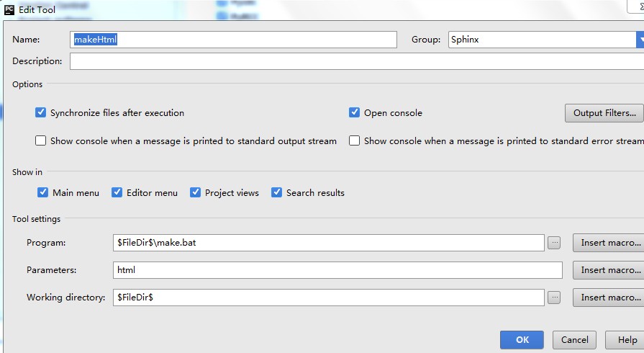Browse for Working directory with ellipsis button
This screenshot has width=644, height=353.
(x=553, y=298)
